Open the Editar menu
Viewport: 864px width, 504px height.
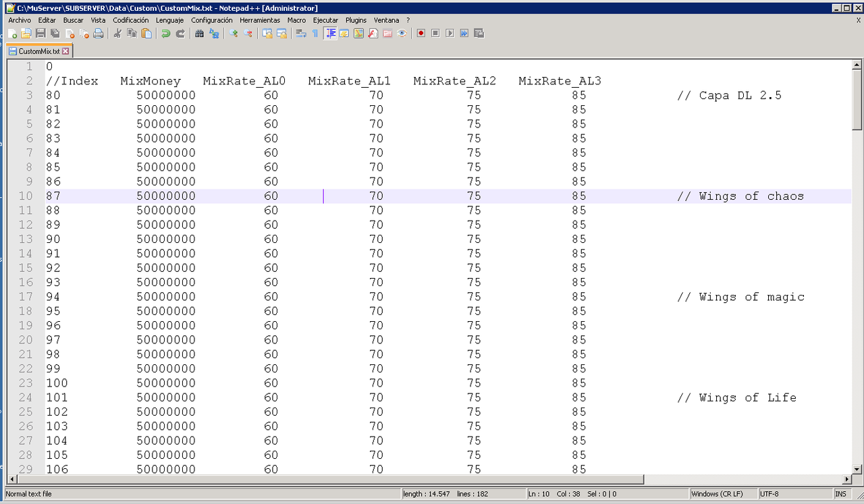[47, 20]
